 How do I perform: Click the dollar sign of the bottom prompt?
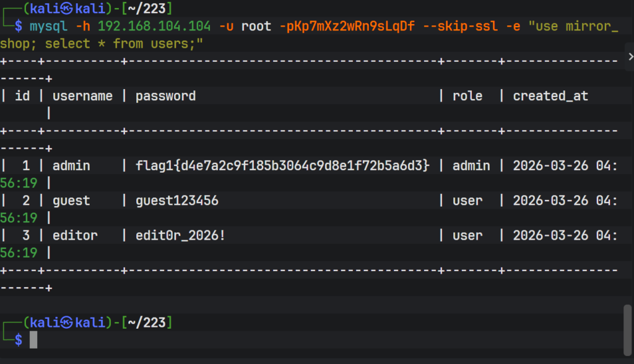(x=19, y=339)
